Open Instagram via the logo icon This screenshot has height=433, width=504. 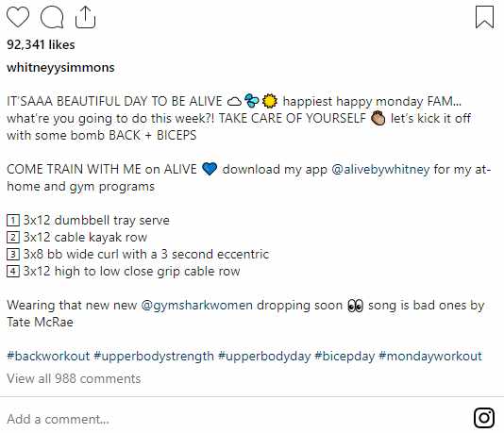pyautogui.click(x=484, y=418)
